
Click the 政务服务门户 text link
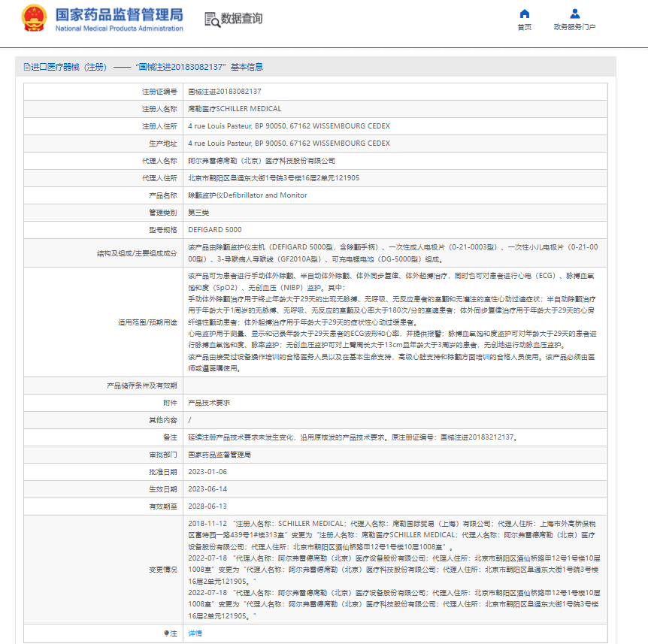[x=574, y=27]
